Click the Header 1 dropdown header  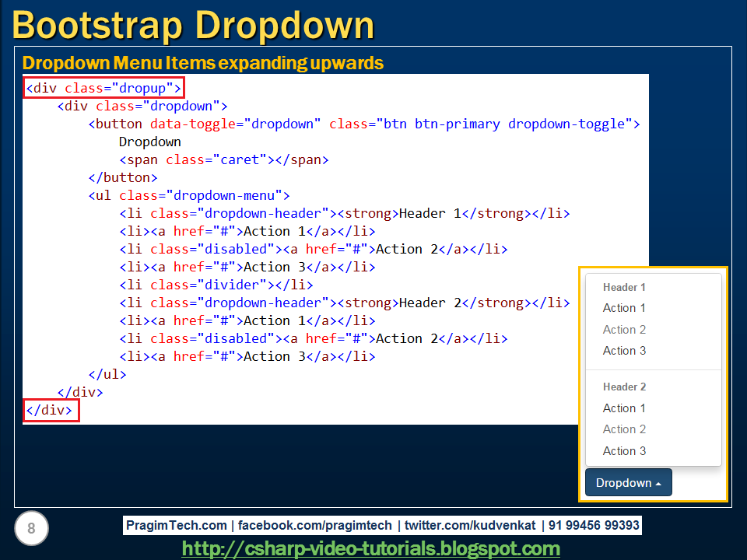pyautogui.click(x=623, y=287)
